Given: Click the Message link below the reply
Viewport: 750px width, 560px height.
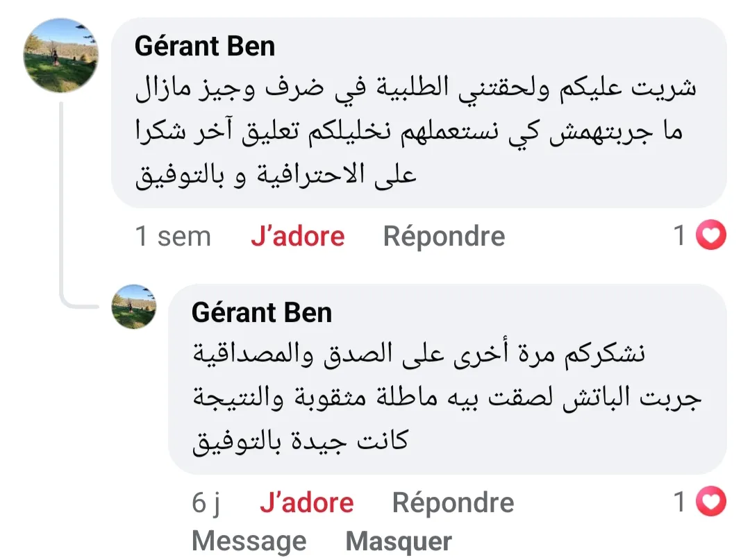Looking at the screenshot, I should (x=249, y=541).
